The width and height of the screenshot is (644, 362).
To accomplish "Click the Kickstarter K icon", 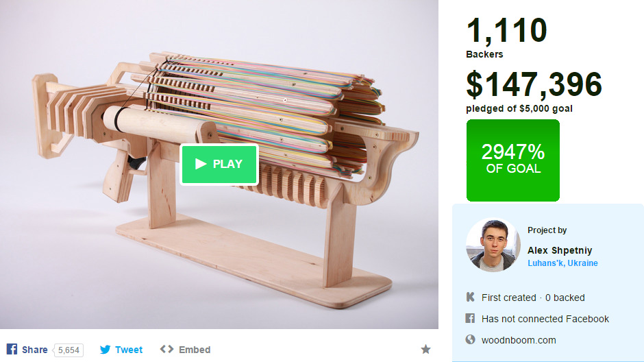I will pyautogui.click(x=470, y=297).
